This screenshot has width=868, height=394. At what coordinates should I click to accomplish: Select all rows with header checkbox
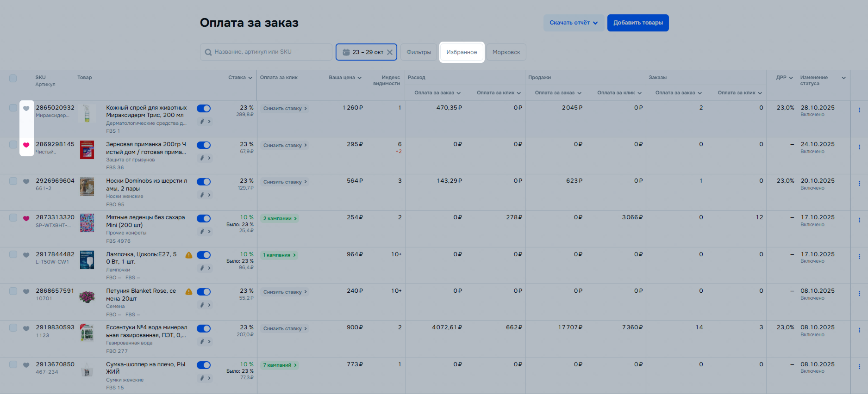(13, 79)
